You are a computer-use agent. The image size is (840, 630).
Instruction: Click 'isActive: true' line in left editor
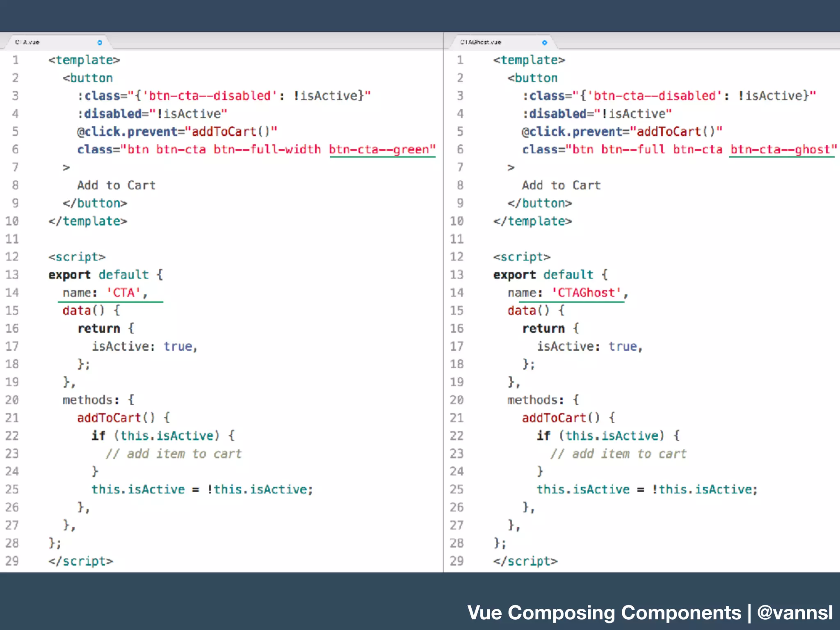(144, 347)
